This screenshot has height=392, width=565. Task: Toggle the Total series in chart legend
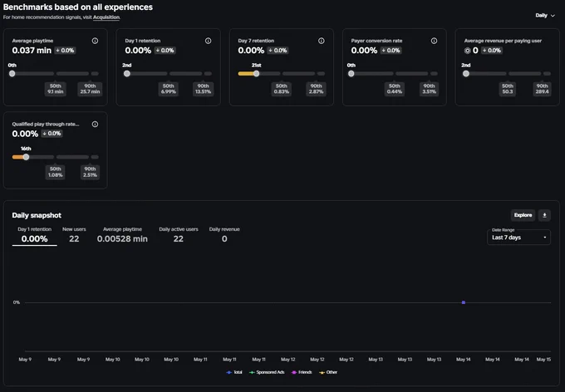point(234,372)
